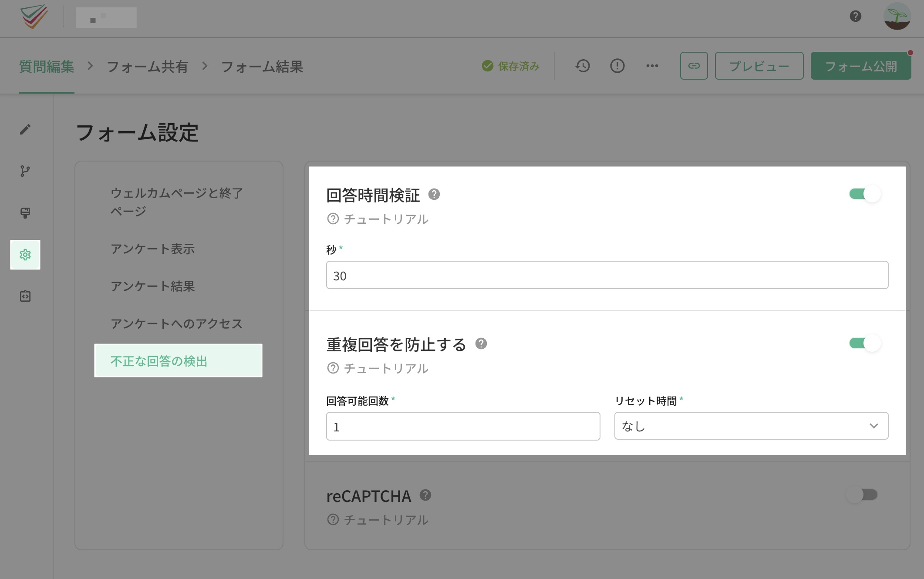Open the embed code icon in sidebar
This screenshot has height=579, width=924.
click(x=25, y=296)
